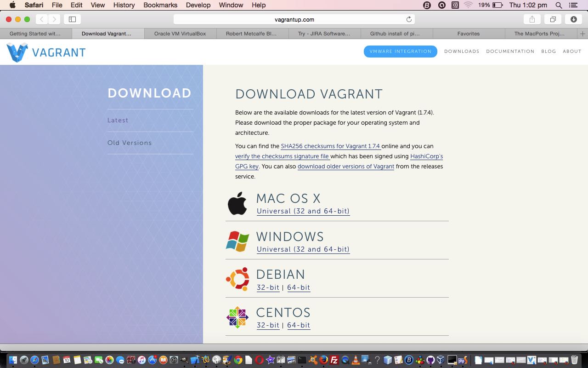Open the battery status menu (19%)
Screen dimensions: 588x368
point(490,5)
